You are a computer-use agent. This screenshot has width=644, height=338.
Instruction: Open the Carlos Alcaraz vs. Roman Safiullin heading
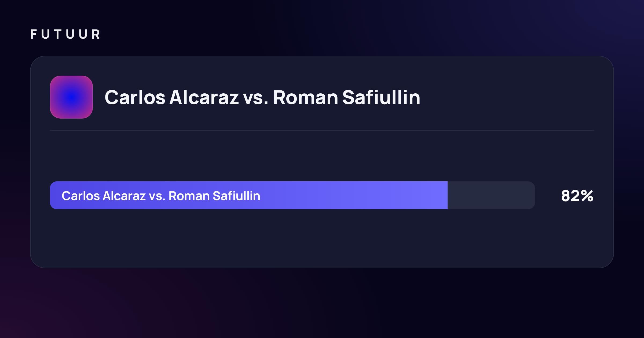pos(262,97)
